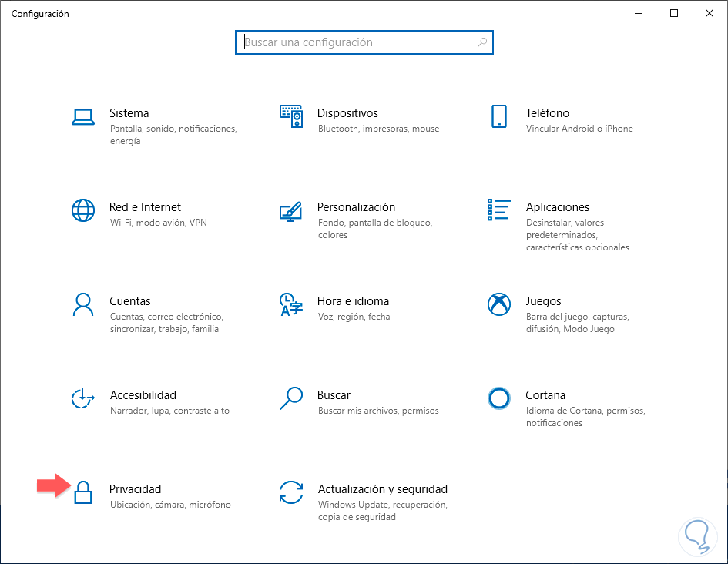Click the Hora e idioma clock icon
728x564 pixels.
[291, 304]
